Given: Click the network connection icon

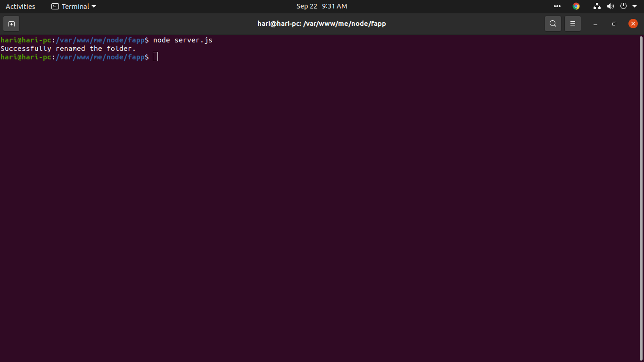Looking at the screenshot, I should click(x=597, y=6).
